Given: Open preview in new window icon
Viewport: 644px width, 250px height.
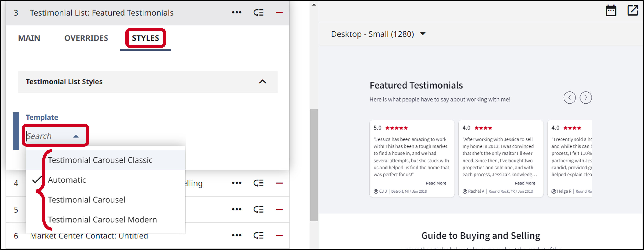Looking at the screenshot, I should click(633, 11).
